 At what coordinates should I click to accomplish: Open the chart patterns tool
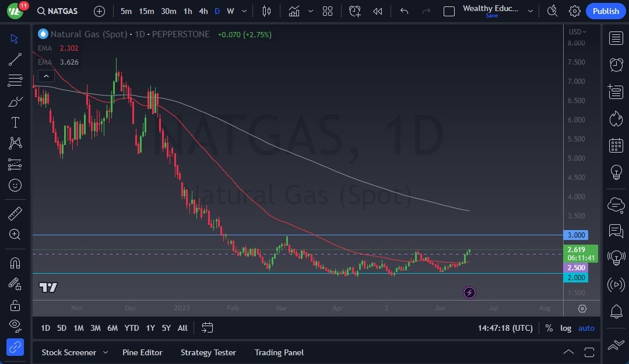(x=15, y=143)
